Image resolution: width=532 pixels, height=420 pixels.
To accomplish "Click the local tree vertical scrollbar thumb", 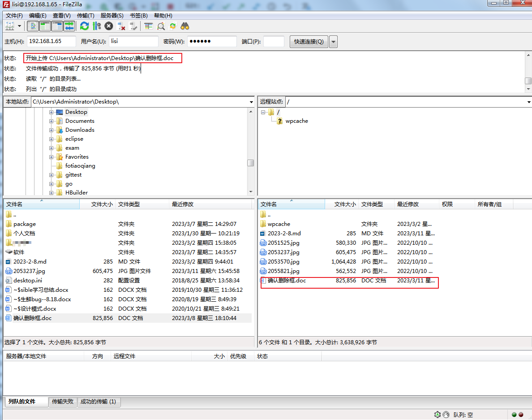I will [251, 163].
